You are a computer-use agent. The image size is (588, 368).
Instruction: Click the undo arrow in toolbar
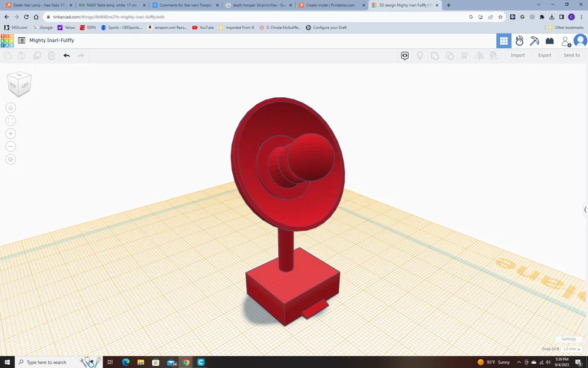tap(67, 55)
